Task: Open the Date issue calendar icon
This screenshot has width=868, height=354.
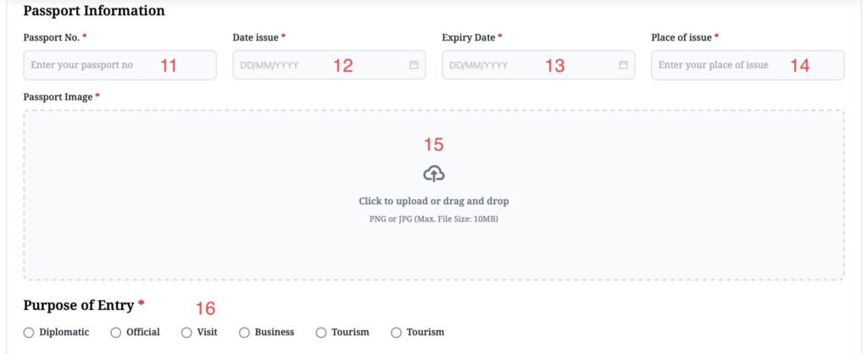Action: coord(414,65)
